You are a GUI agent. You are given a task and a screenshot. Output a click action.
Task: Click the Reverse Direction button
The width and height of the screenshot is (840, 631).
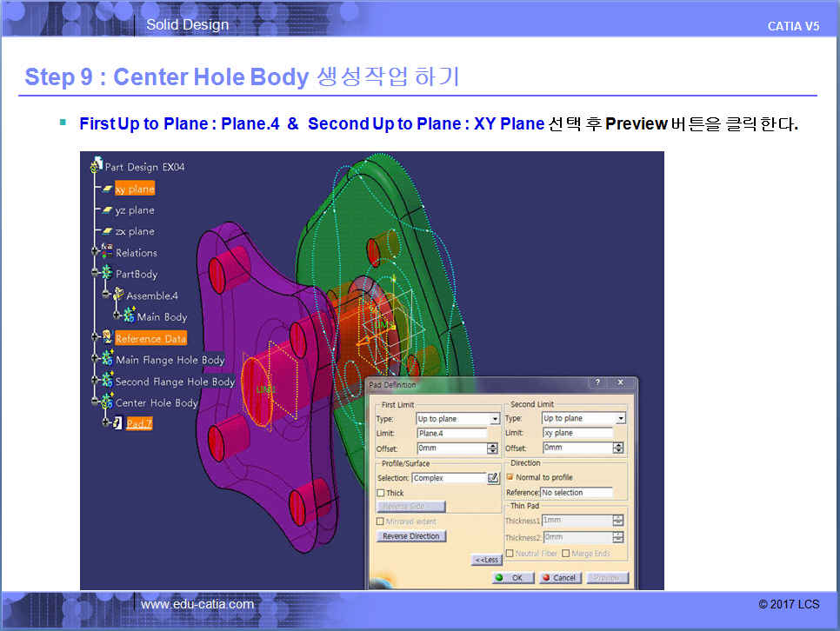pyautogui.click(x=412, y=536)
